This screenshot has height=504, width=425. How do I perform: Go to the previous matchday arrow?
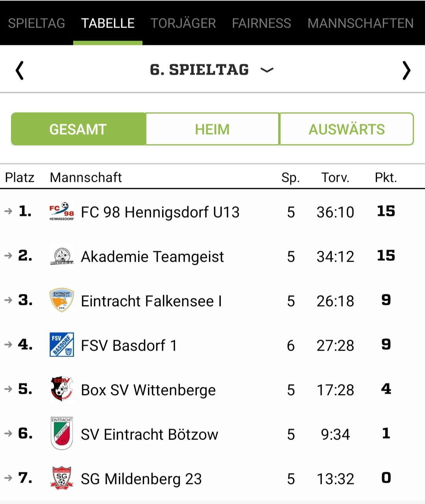[20, 71]
